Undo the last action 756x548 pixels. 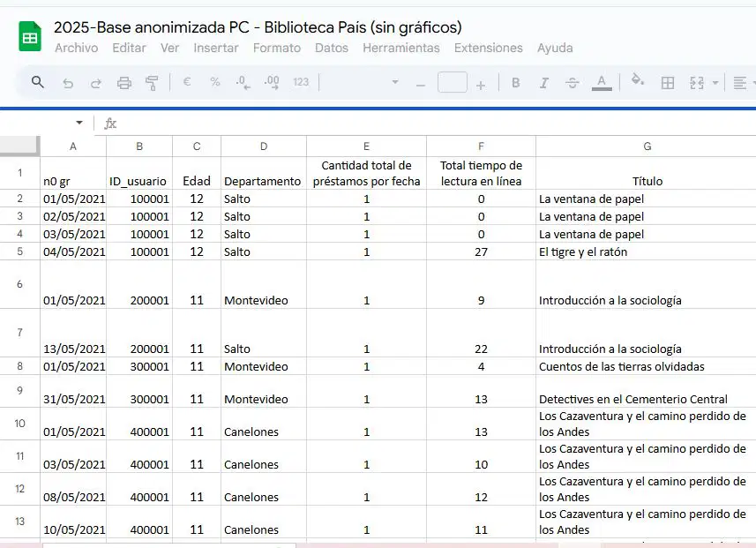[68, 83]
